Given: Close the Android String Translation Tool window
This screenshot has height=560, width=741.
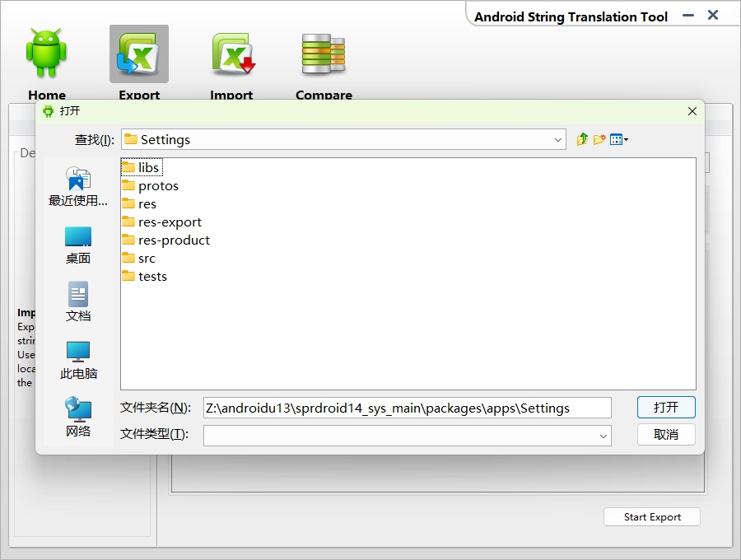Looking at the screenshot, I should [x=713, y=15].
